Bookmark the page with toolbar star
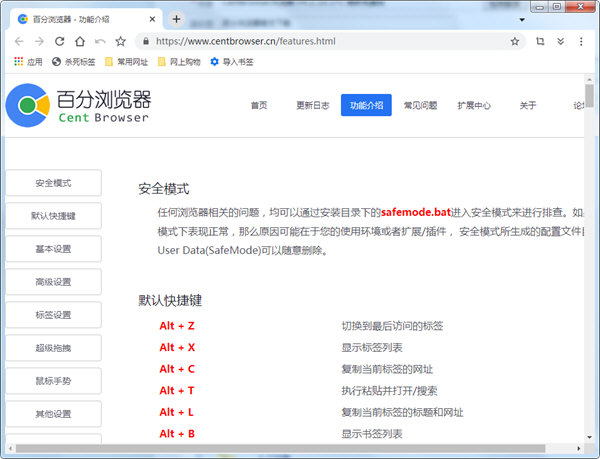 click(x=121, y=41)
